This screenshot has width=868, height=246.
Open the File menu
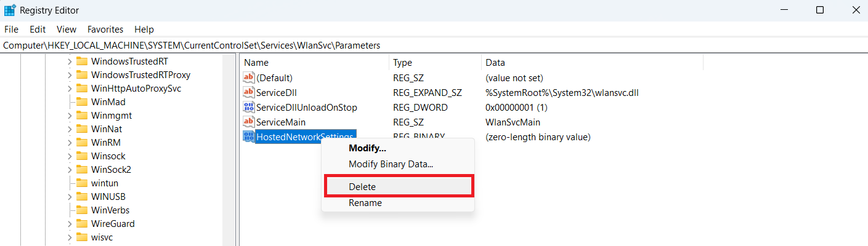11,29
